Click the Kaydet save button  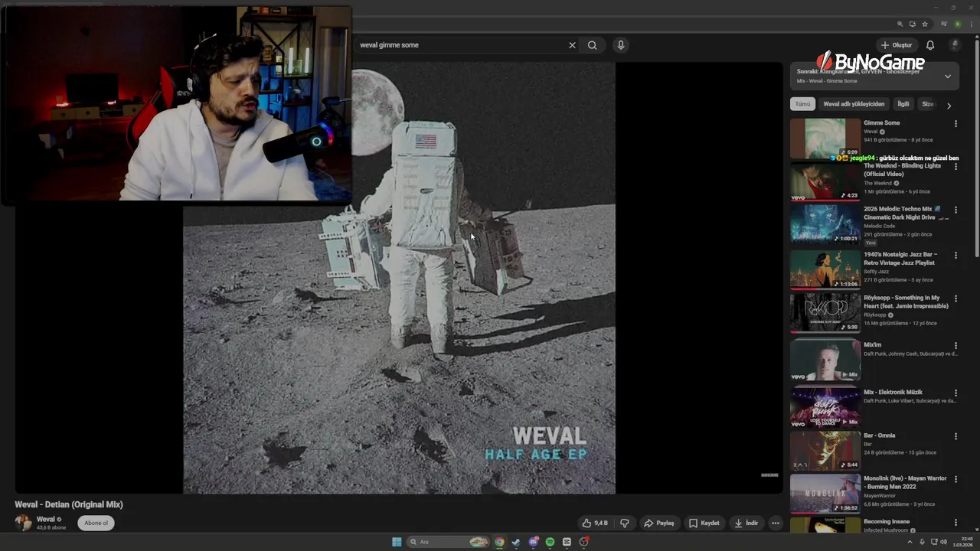click(704, 523)
